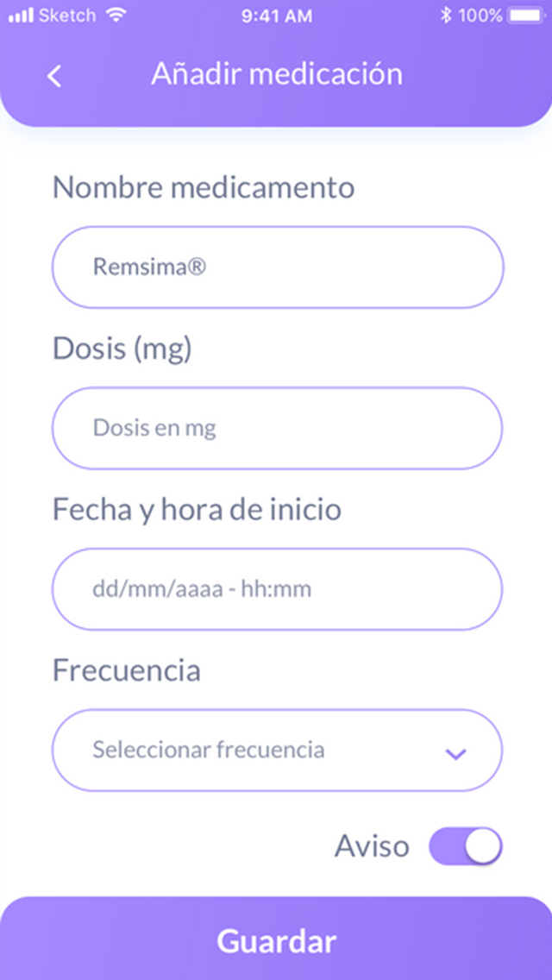This screenshot has height=980, width=552.
Task: Tap the cellular signal bars icon
Action: click(20, 16)
